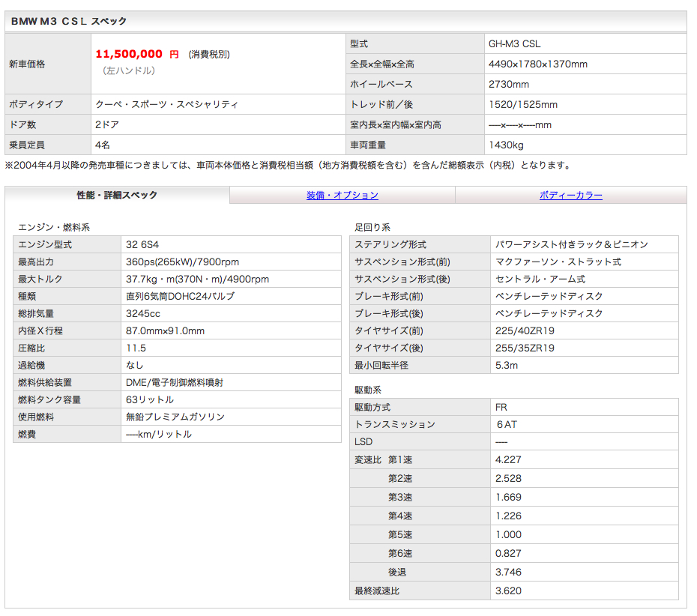Click the 6AT transmission value
Screen dimensions: 697x616
507,424
